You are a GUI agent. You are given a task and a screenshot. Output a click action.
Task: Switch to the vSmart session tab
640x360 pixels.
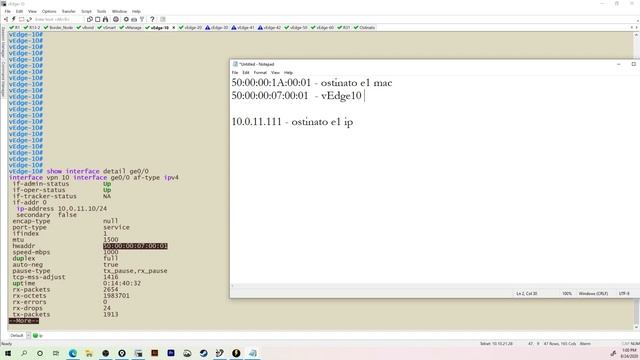click(107, 28)
